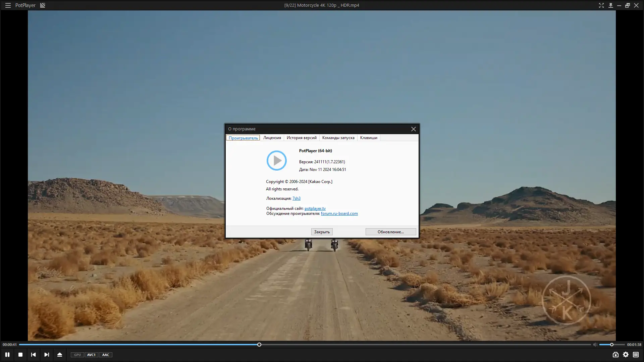
Task: Toggle the always-on-top pin icon
Action: point(611,5)
